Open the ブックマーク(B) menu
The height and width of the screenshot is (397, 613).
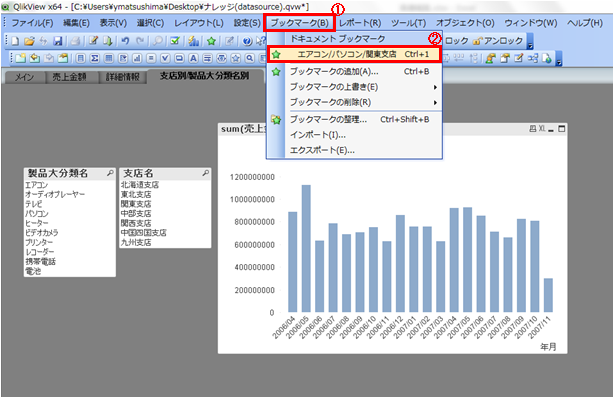point(300,23)
